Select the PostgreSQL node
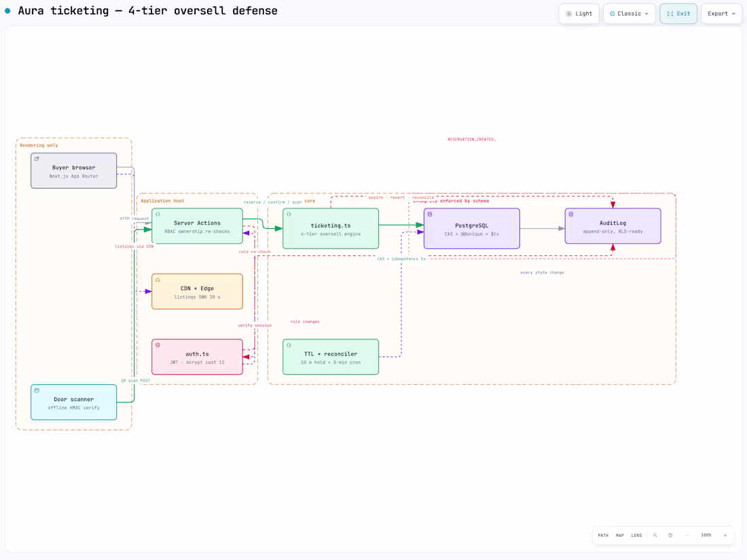The image size is (747, 560). (x=472, y=229)
